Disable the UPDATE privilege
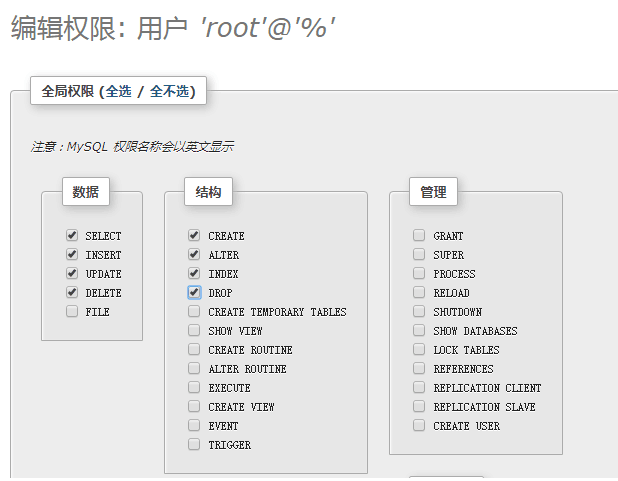Screen dimensions: 618x481 click(72, 274)
